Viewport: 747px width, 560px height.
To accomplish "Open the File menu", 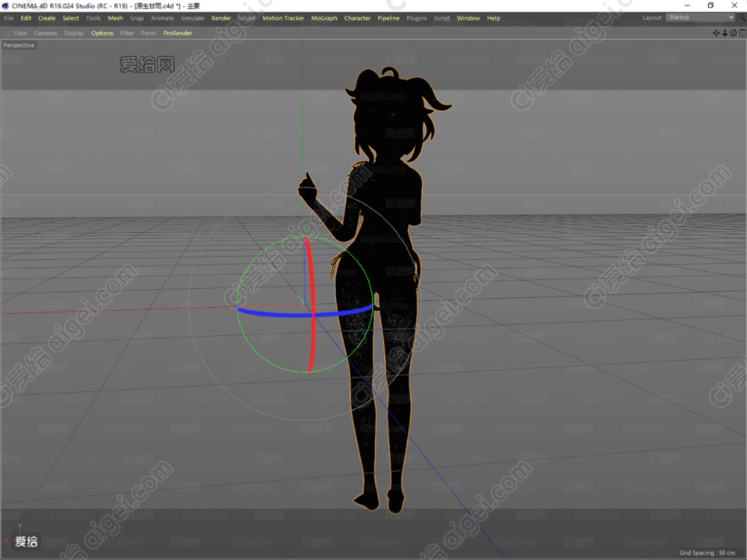I will pos(8,18).
